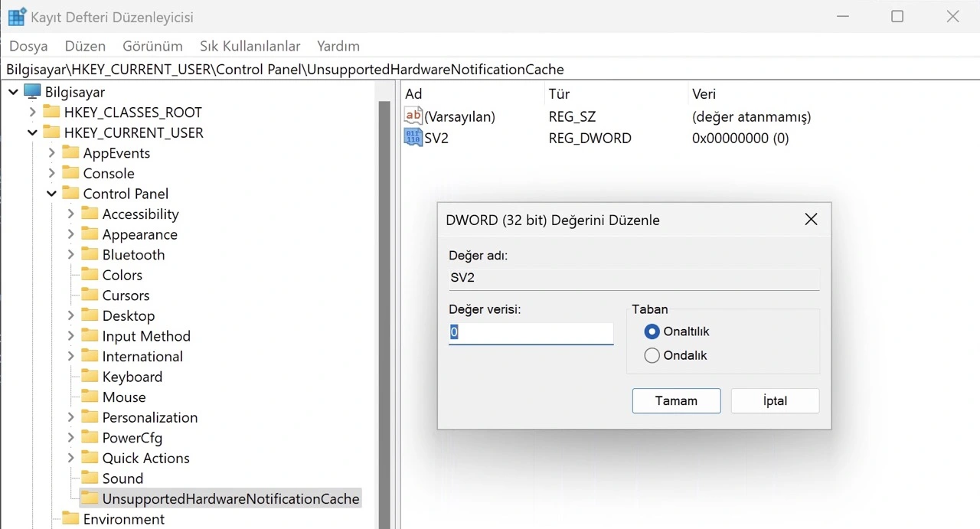Image resolution: width=980 pixels, height=529 pixels.
Task: Click the Registry Editor app icon in title bar
Action: pyautogui.click(x=17, y=17)
